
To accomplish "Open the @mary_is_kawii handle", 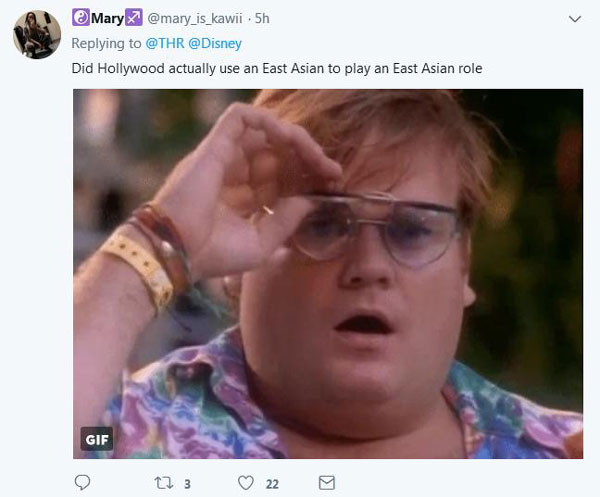I will pos(195,18).
